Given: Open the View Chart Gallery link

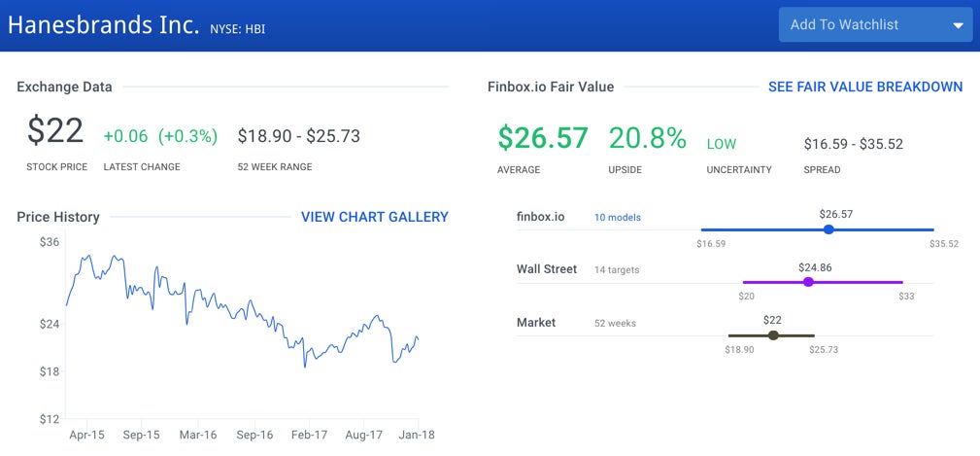Looking at the screenshot, I should click(374, 217).
